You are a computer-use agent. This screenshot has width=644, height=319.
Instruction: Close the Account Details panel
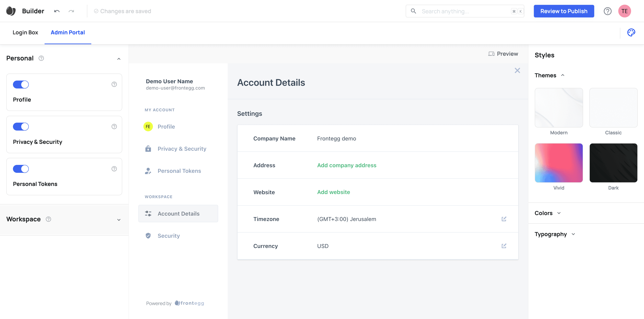(517, 70)
